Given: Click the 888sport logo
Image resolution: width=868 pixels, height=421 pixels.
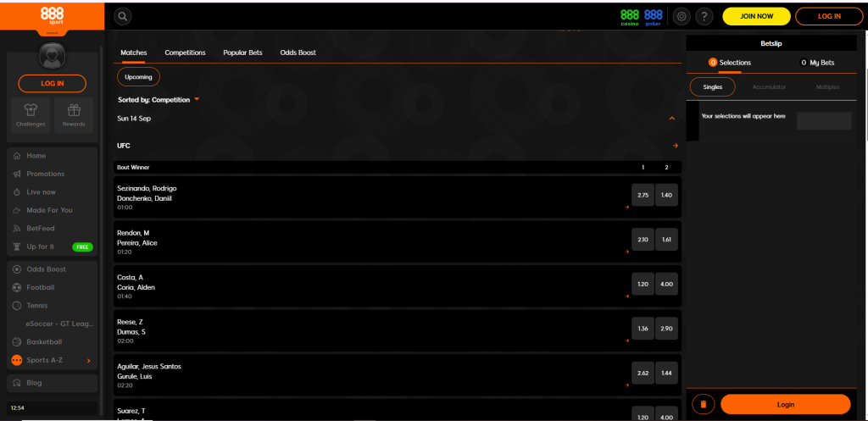Looking at the screenshot, I should (x=52, y=16).
